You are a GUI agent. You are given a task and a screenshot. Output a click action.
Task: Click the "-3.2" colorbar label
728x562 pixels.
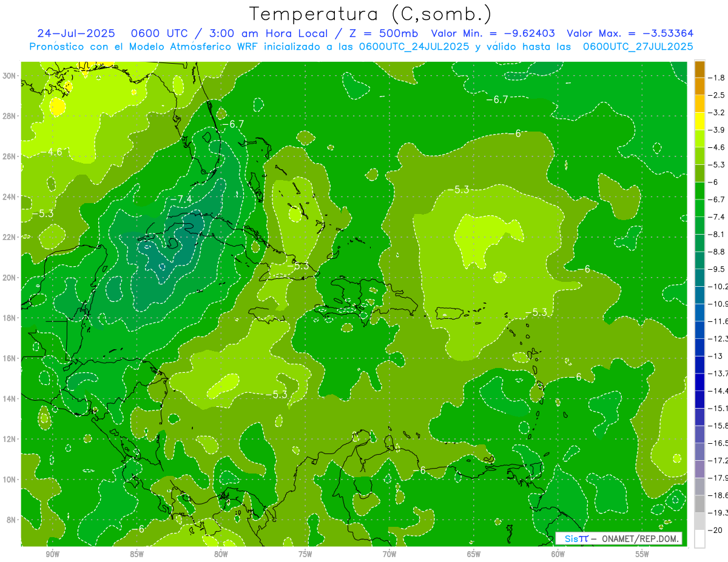(x=717, y=113)
